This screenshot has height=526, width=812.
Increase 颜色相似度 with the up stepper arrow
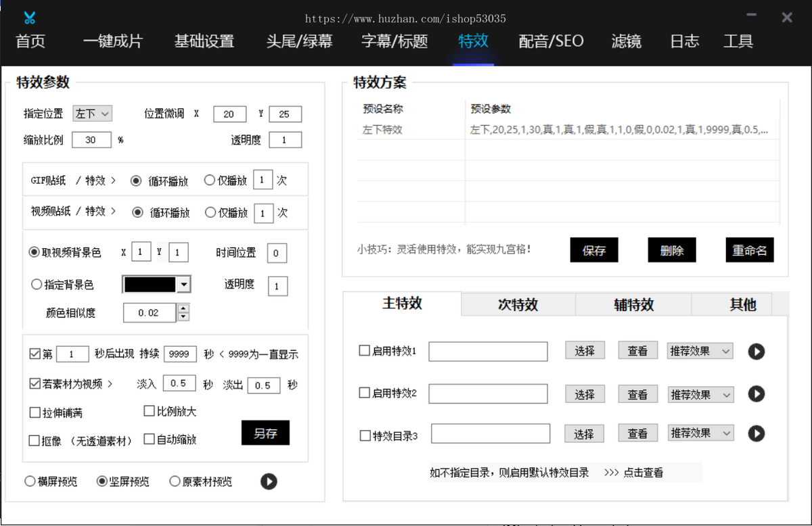click(183, 308)
